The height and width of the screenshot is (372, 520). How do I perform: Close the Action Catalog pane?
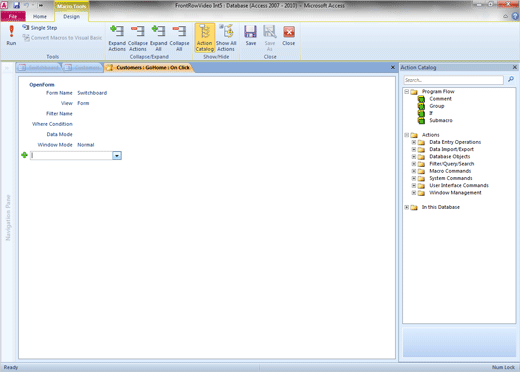coord(515,67)
